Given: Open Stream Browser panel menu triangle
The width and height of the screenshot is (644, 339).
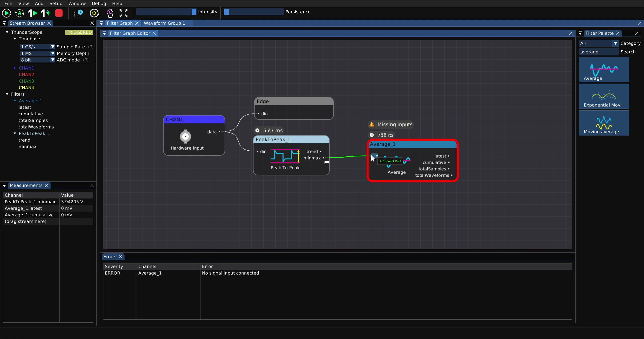Looking at the screenshot, I should click(4, 23).
